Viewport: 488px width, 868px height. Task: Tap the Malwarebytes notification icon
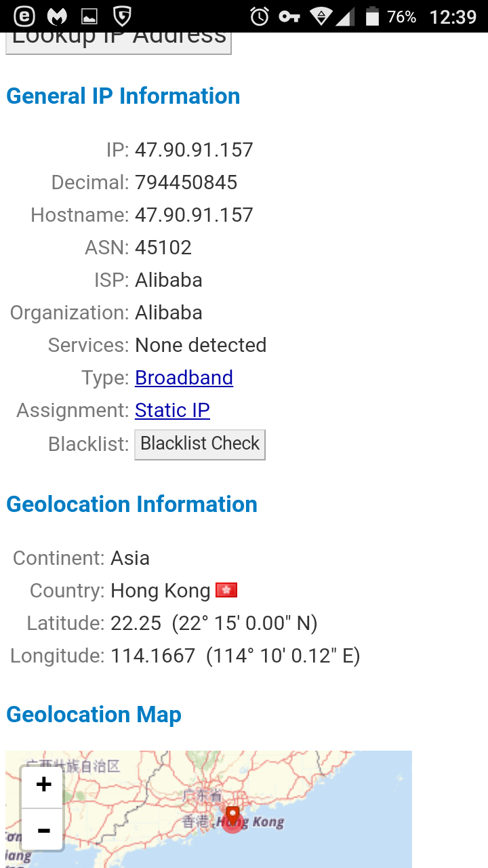click(x=58, y=16)
